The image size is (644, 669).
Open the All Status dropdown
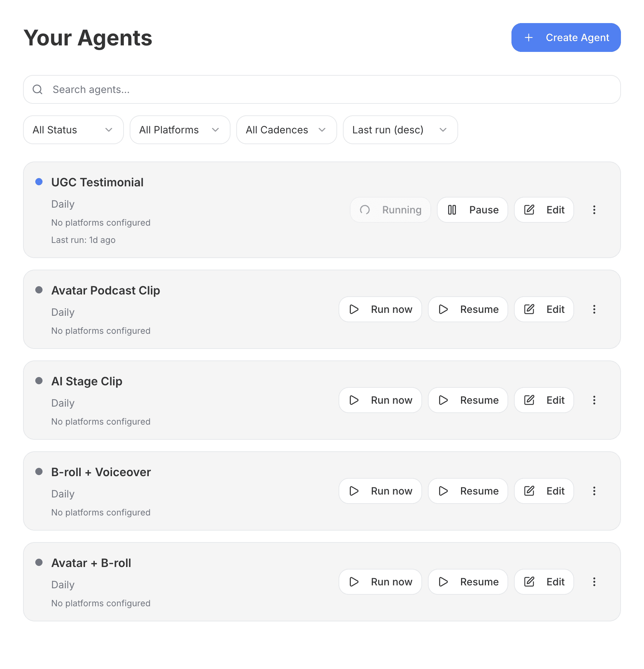(73, 130)
